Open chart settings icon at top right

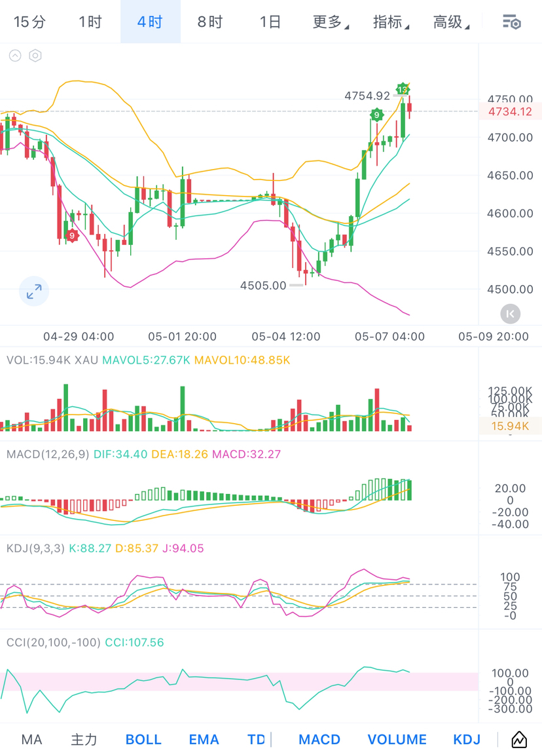511,22
